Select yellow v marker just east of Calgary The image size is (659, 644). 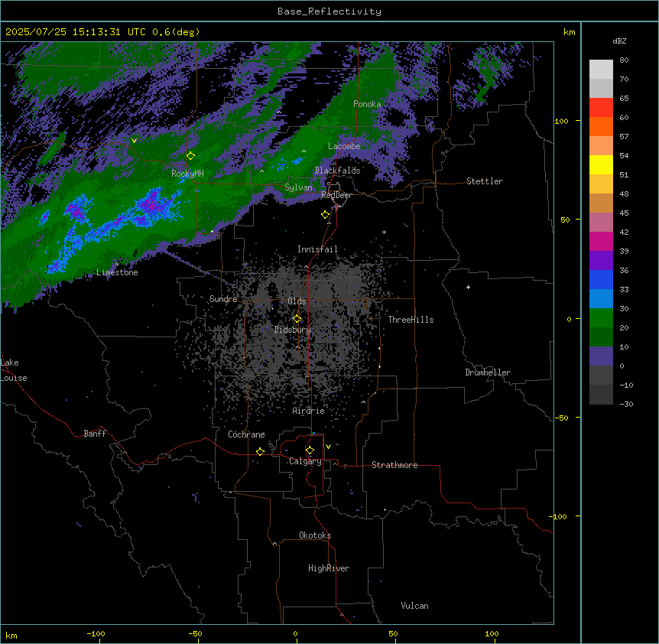tap(328, 447)
